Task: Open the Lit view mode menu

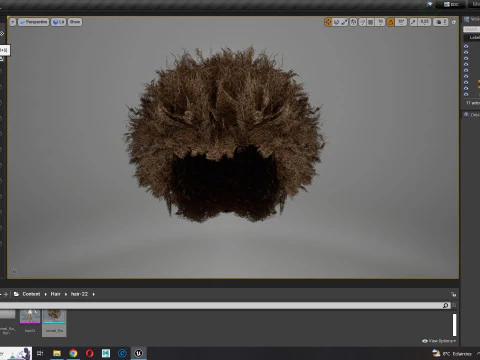Action: pyautogui.click(x=58, y=22)
